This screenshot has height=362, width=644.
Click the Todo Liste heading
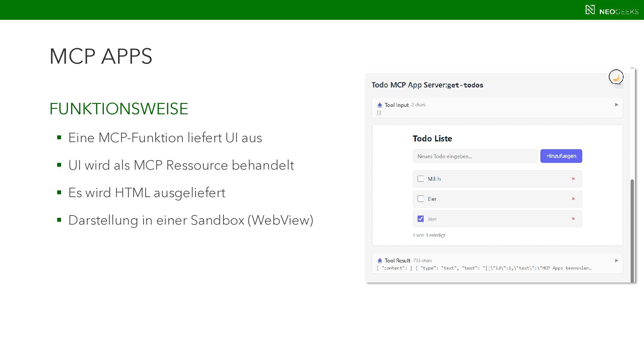[x=432, y=138]
